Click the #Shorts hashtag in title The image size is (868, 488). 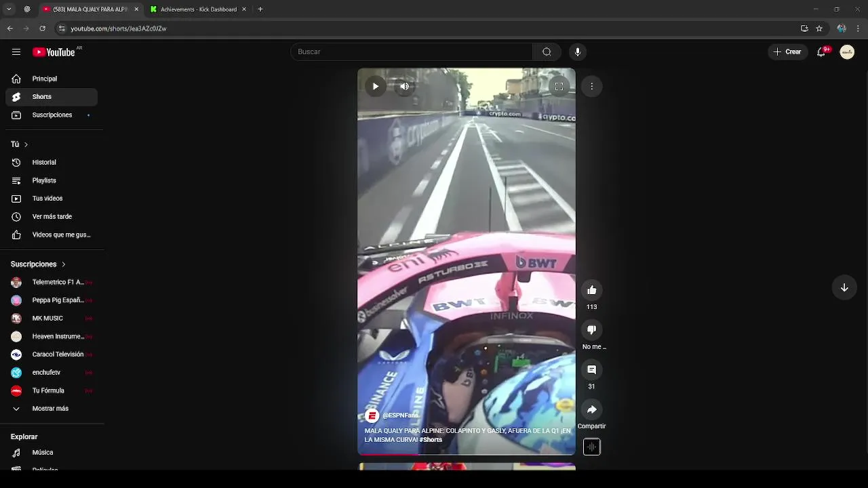431,440
